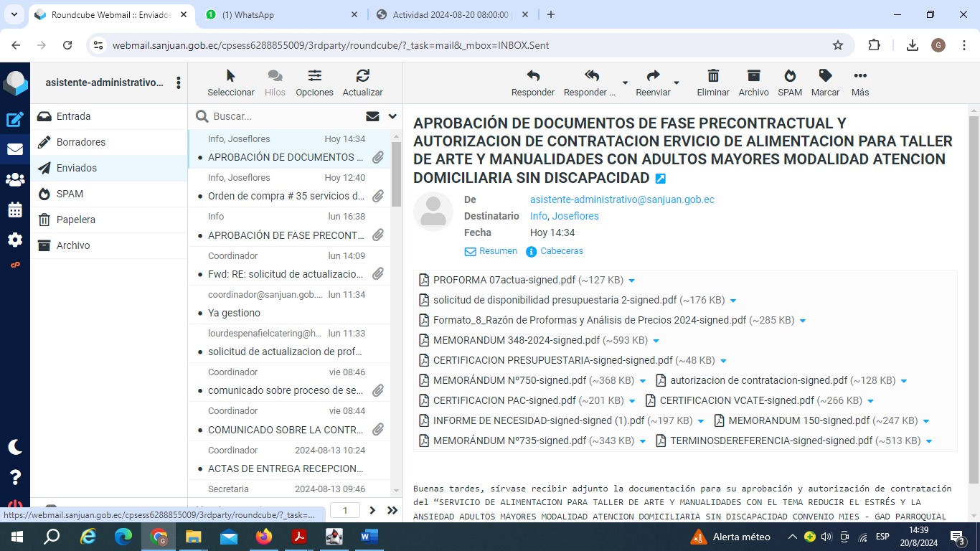The image size is (980, 551).
Task: Toggle the unread envelope filter
Action: pos(372,116)
